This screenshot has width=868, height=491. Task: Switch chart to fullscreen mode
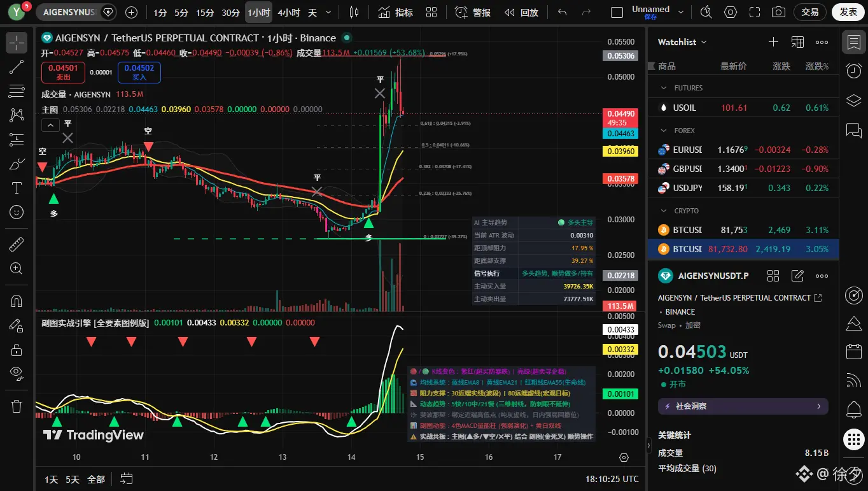click(x=755, y=12)
